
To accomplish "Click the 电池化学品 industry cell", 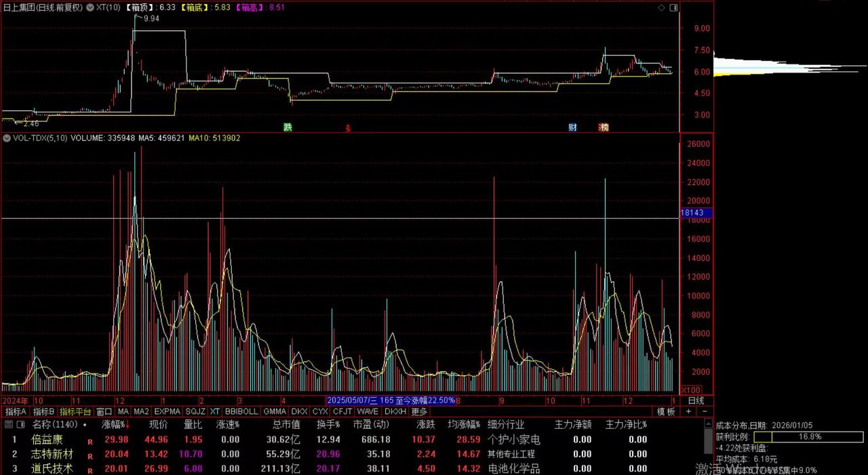I will pyautogui.click(x=514, y=468).
